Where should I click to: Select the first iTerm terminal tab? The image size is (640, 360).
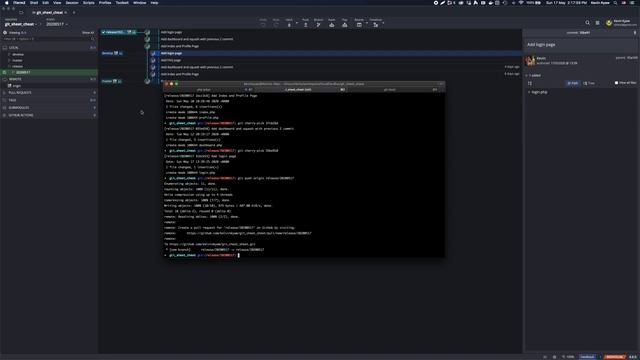[208, 89]
